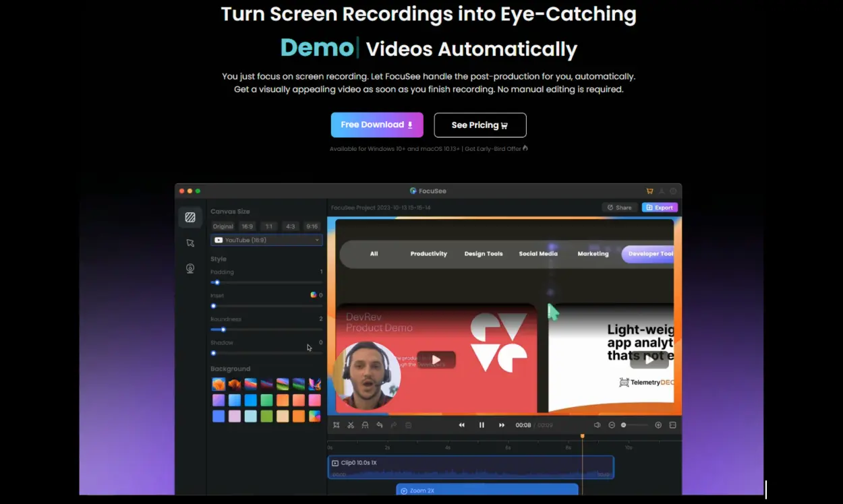Choose the purple gradient background swatch

[x=219, y=400]
